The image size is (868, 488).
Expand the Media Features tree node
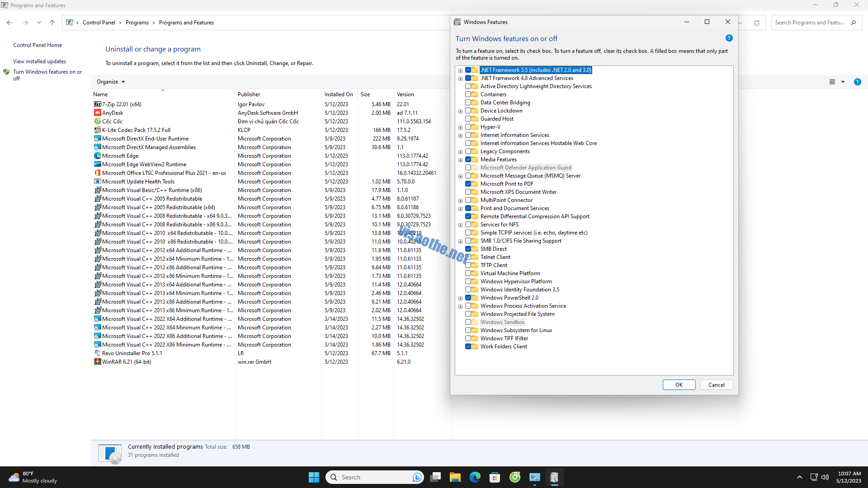pyautogui.click(x=461, y=159)
